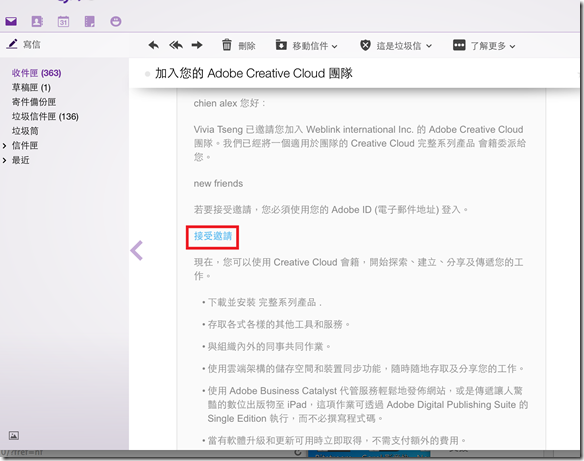Click the Forward arrow icon
584x461 pixels.
[x=197, y=45]
